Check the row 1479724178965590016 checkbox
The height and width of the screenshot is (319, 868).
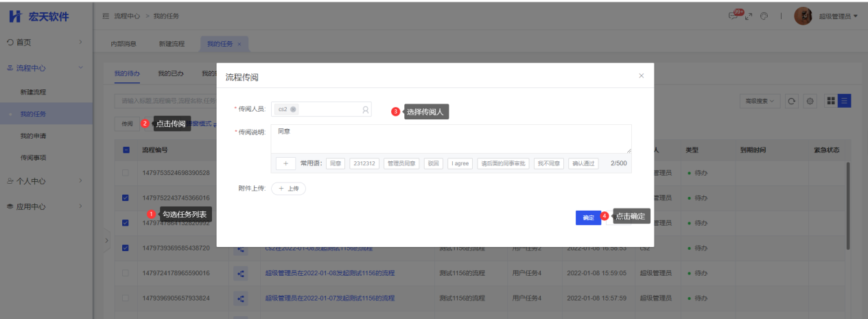126,273
